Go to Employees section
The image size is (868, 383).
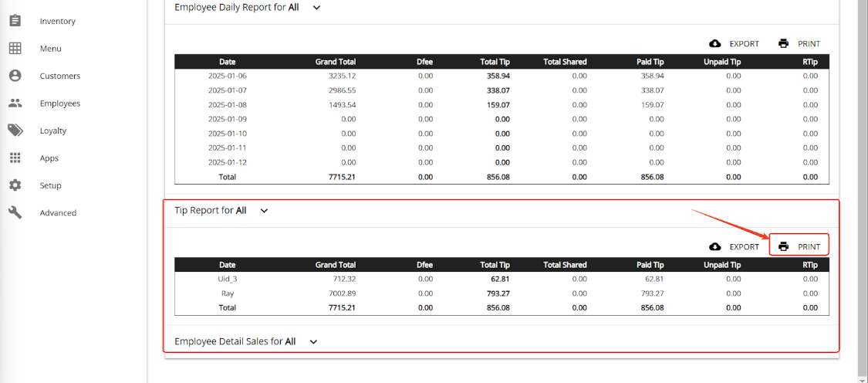59,103
